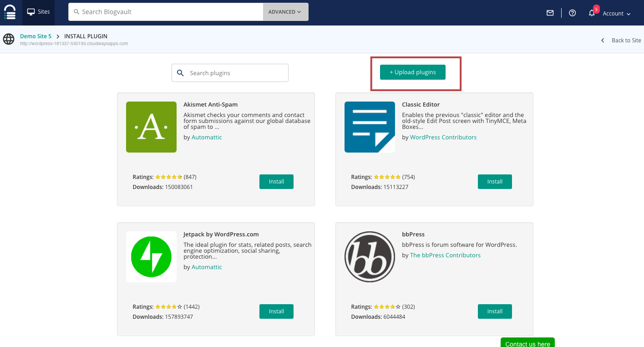Click the bbPress plugin logo
Screen dimensions: 644x347
coord(370,257)
